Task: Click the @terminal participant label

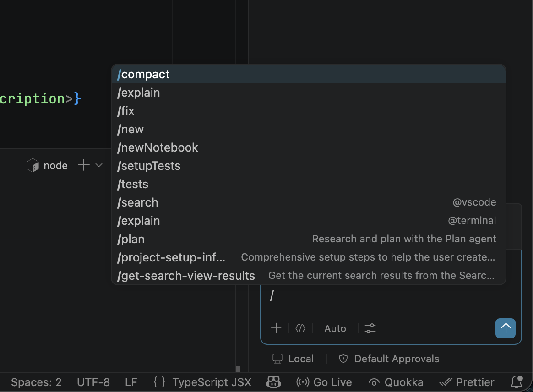Action: click(472, 221)
